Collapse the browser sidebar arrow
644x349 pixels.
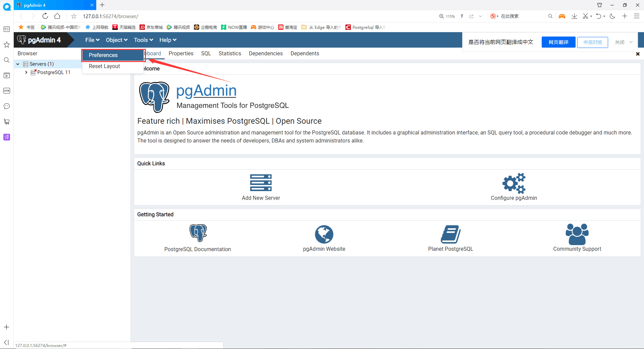click(6, 342)
